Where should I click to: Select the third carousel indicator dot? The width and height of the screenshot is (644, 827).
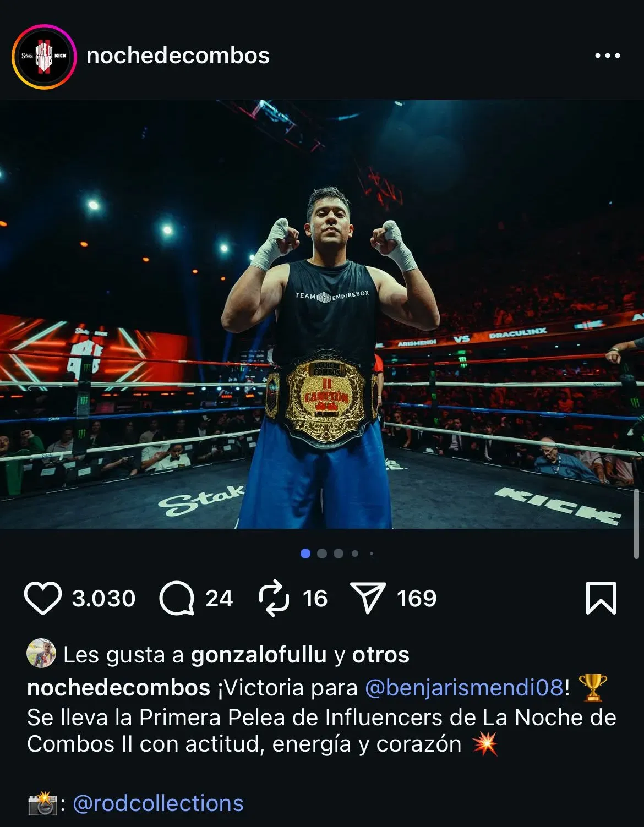339,554
